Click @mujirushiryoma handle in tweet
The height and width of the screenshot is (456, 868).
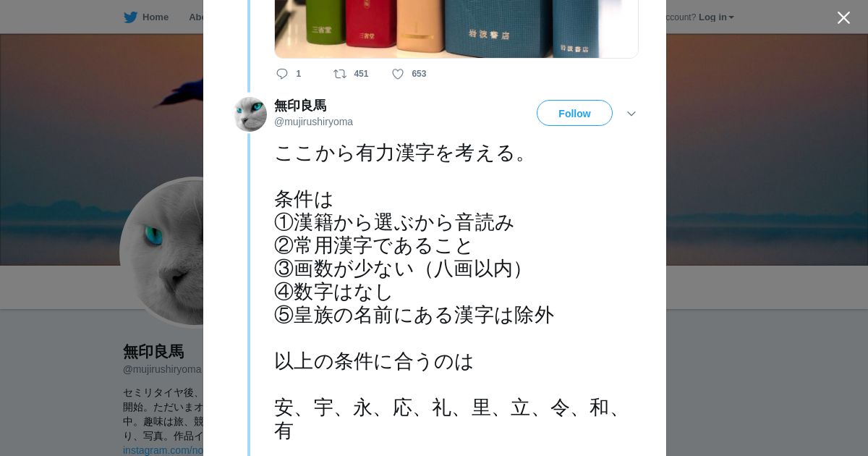[x=313, y=122]
